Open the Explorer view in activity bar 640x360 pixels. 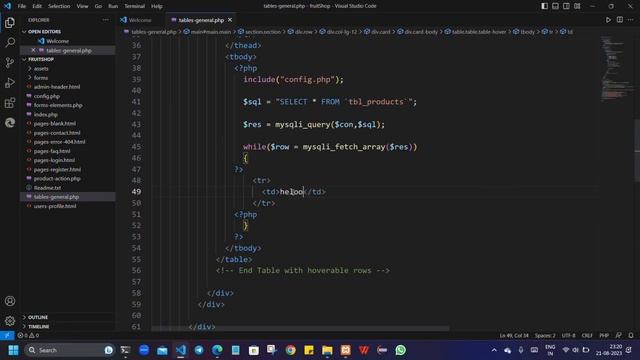10,22
